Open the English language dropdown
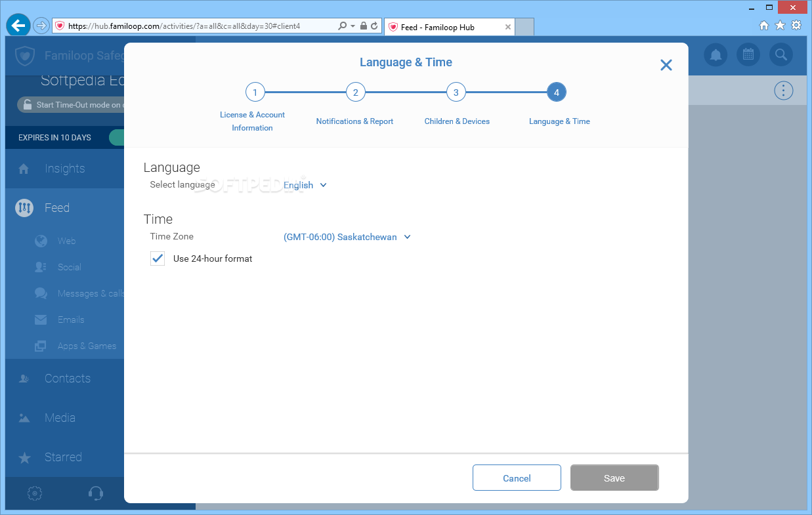 pyautogui.click(x=305, y=185)
